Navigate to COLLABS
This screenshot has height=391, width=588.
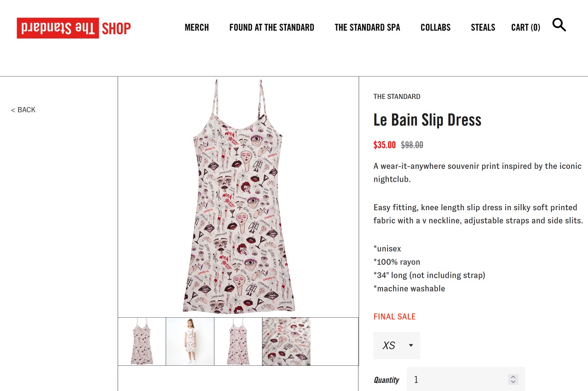(435, 28)
